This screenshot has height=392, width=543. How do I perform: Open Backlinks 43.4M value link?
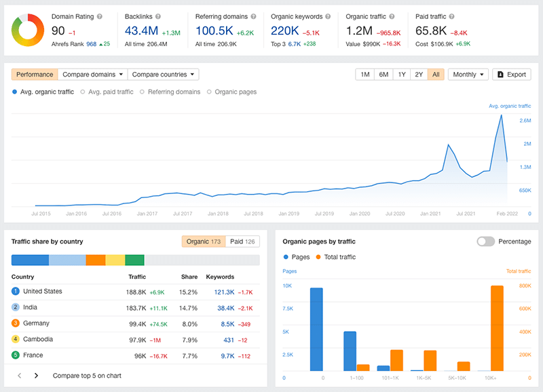tap(141, 31)
